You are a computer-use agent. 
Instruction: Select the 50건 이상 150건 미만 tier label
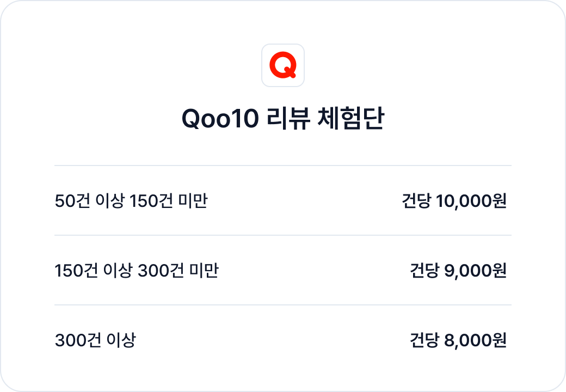[131, 201]
